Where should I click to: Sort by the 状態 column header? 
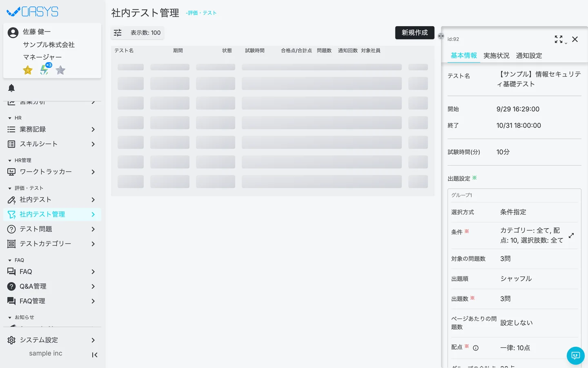point(227,51)
